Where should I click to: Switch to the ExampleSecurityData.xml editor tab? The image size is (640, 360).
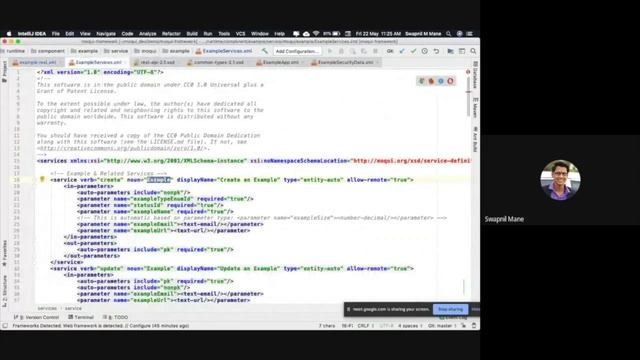345,62
